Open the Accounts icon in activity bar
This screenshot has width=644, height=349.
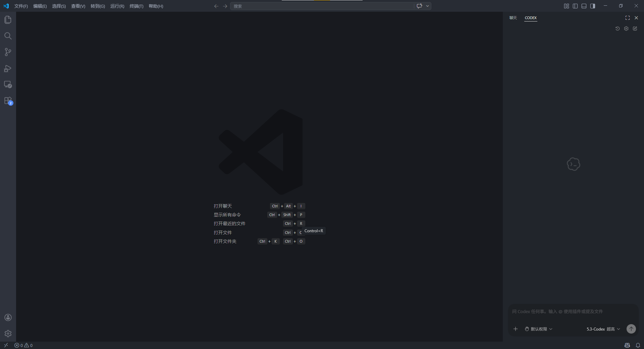pos(8,317)
